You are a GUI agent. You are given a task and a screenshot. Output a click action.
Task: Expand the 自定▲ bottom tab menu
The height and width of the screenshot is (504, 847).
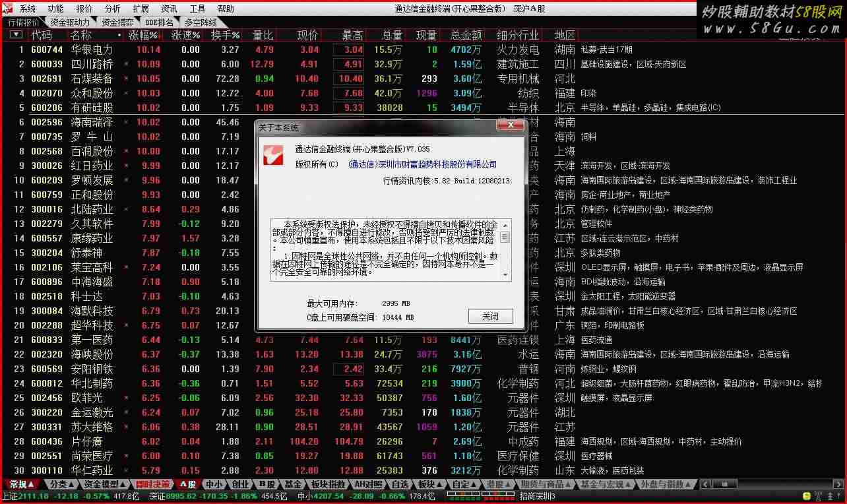[x=464, y=485]
